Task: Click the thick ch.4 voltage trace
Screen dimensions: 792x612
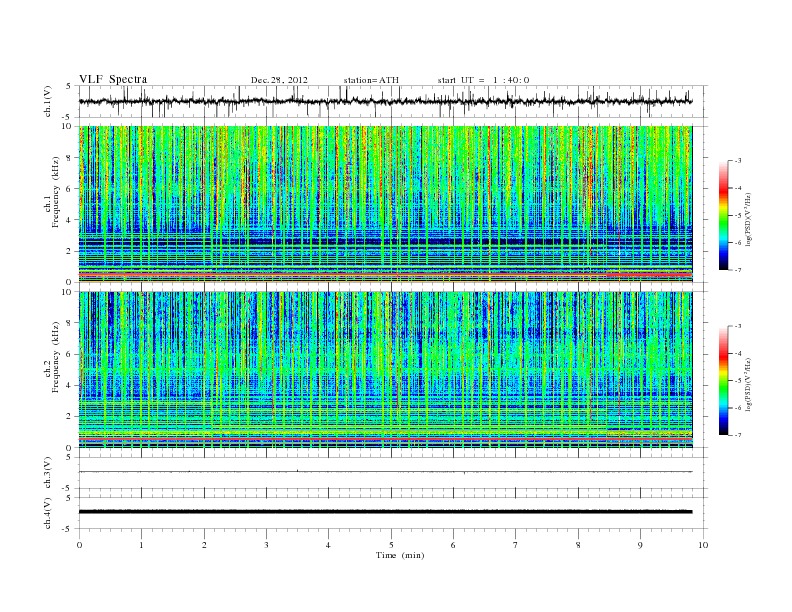Action: coord(385,512)
